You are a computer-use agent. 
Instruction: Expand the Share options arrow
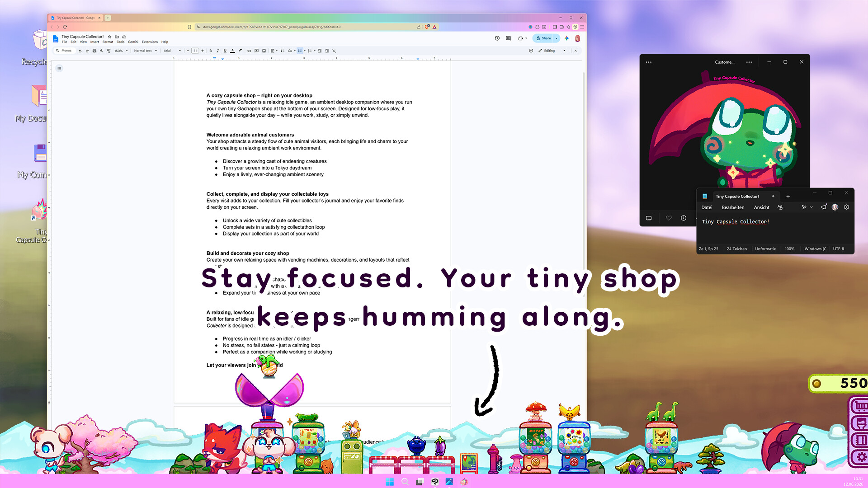(557, 38)
